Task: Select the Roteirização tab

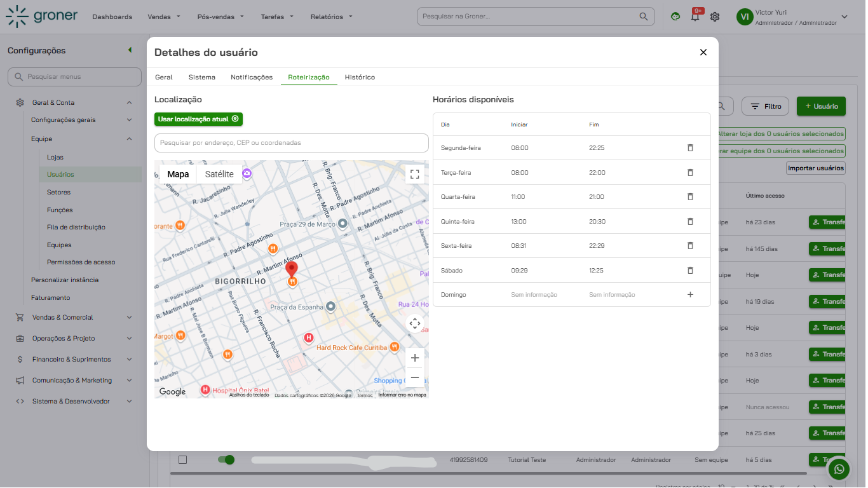Action: click(x=309, y=77)
